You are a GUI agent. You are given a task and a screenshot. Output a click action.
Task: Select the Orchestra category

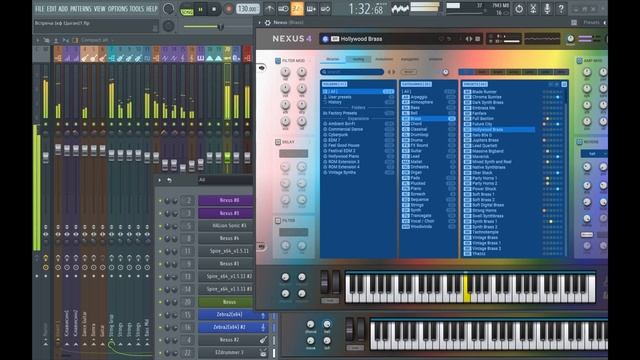tap(429, 167)
